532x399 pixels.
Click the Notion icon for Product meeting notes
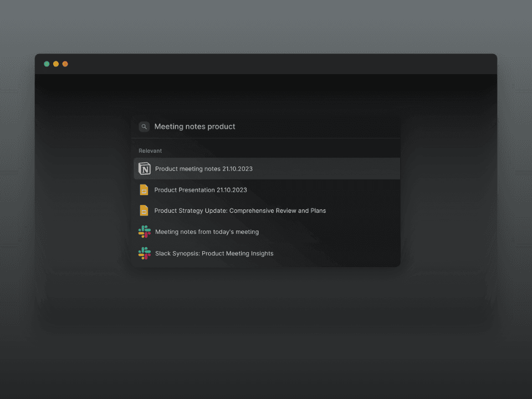(145, 168)
